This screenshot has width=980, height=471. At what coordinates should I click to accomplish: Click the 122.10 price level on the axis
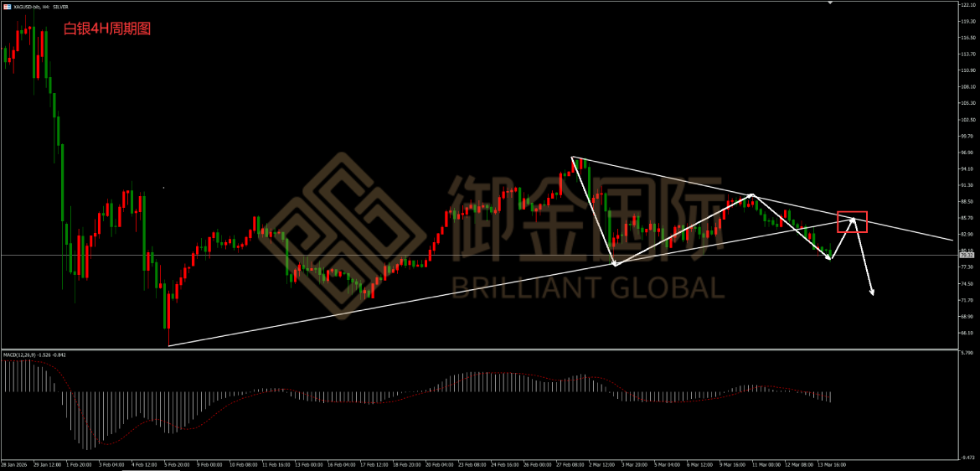pos(967,5)
